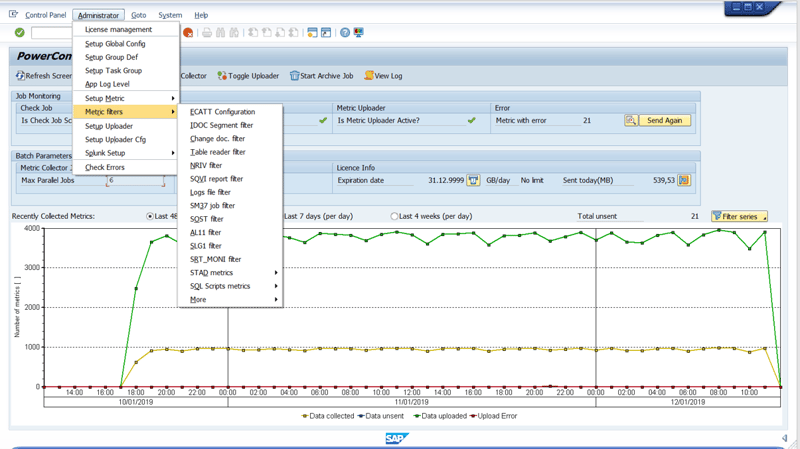Expand the SQL Scripts metrics submenu

(230, 286)
